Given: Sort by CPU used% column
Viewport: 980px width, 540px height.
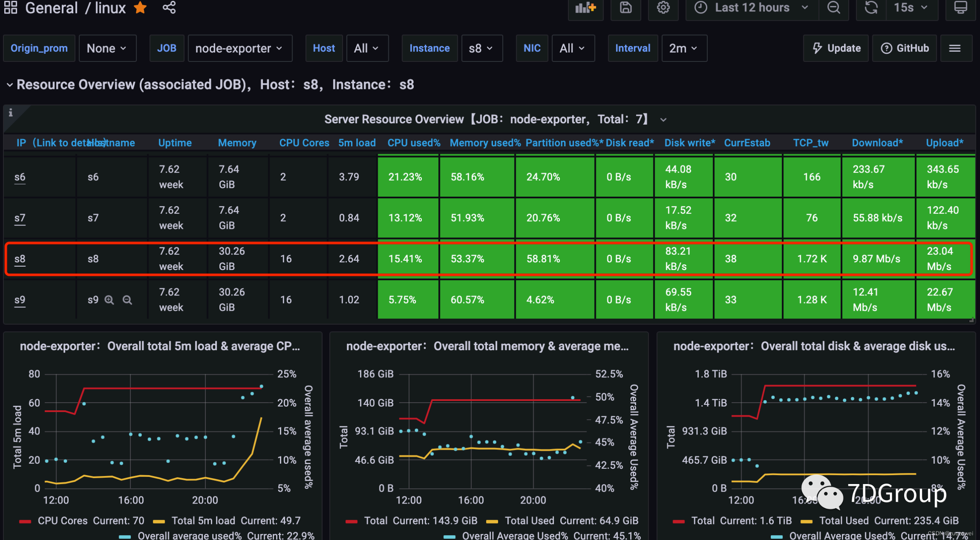Looking at the screenshot, I should click(414, 143).
